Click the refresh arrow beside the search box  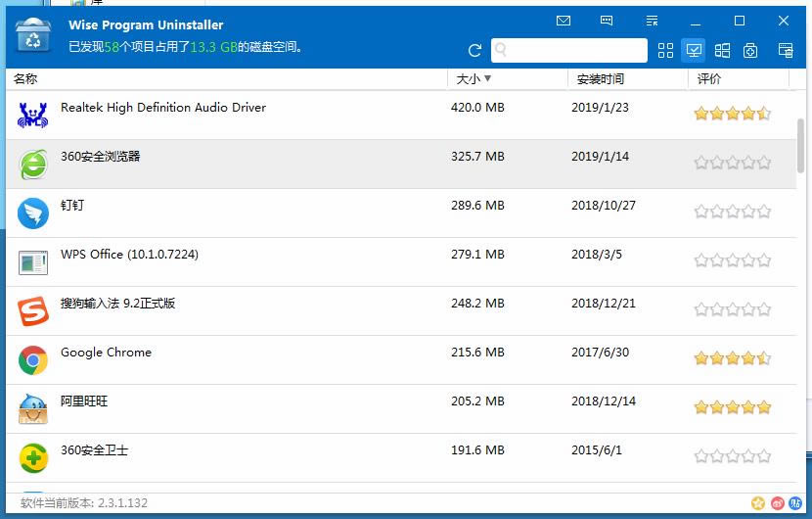point(474,50)
